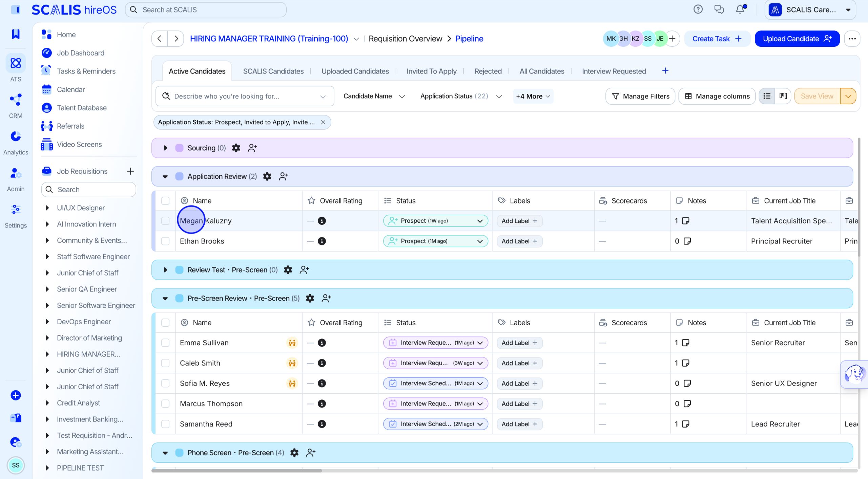Check the Samantha Reed row checkbox
This screenshot has width=868, height=479.
[165, 424]
